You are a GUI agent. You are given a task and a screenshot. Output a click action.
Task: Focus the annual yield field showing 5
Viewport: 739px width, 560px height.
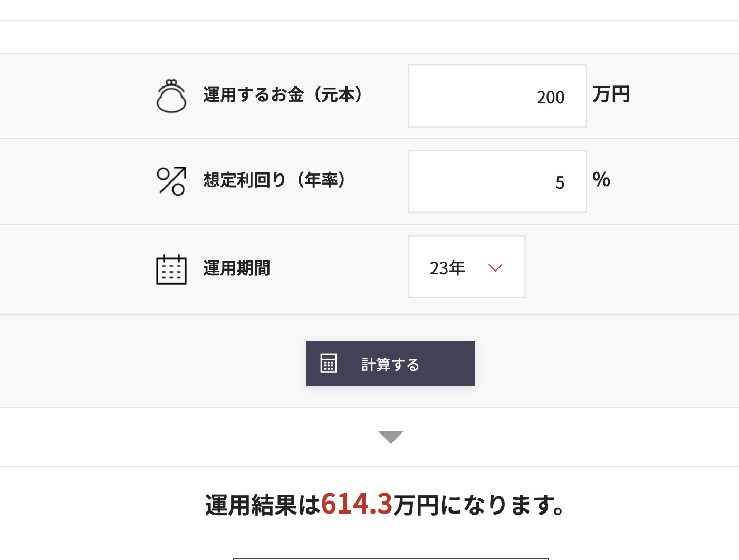pos(497,181)
